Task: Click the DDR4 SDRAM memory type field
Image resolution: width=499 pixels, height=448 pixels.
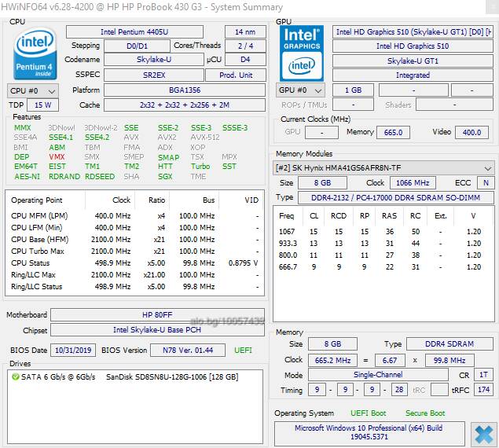Action: 449,344
